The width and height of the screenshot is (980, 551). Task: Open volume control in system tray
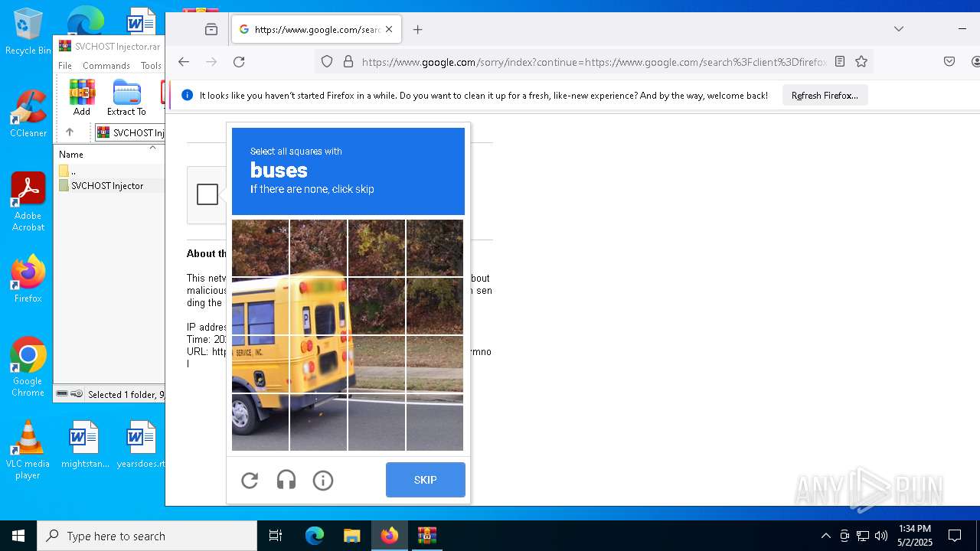tap(881, 536)
